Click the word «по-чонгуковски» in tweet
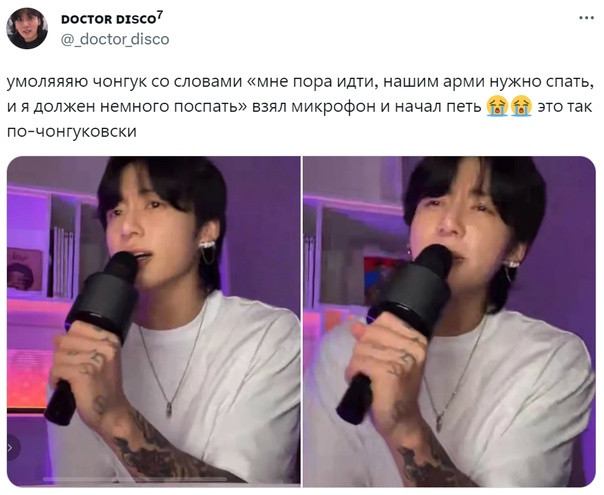 point(72,132)
